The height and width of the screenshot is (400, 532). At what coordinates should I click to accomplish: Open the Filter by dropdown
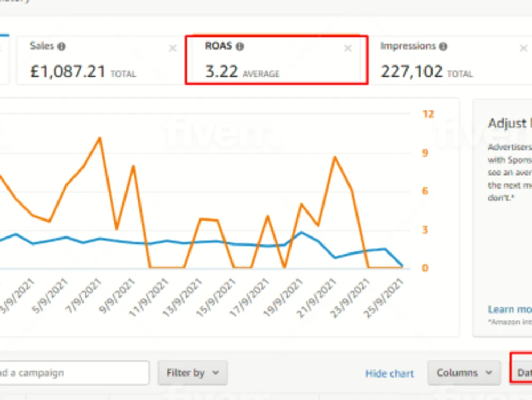click(x=193, y=373)
